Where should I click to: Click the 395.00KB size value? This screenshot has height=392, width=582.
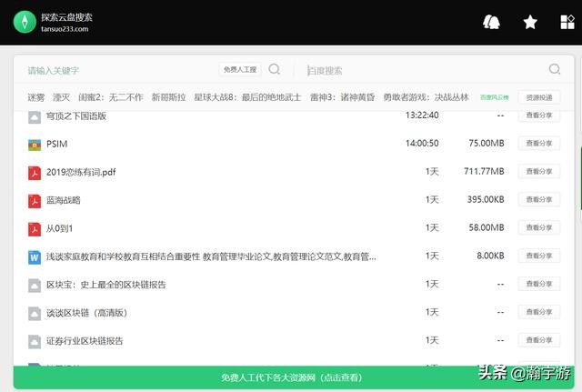tap(486, 199)
